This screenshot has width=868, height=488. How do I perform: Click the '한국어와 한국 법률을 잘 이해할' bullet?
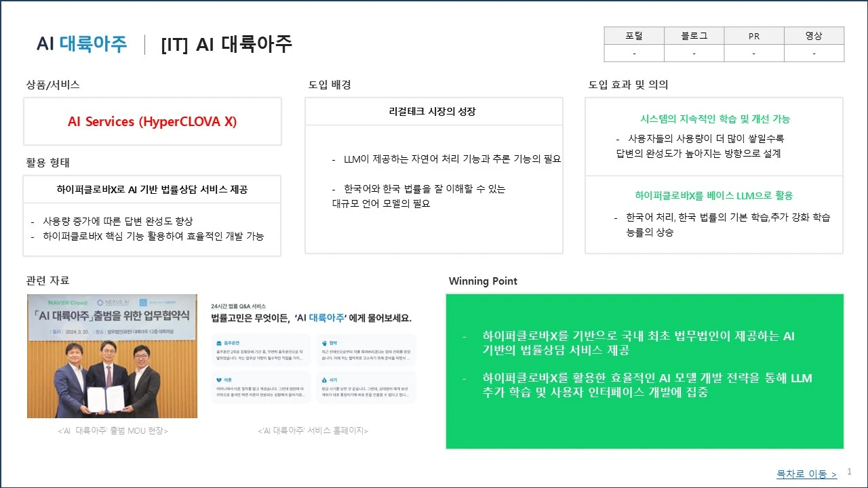pyautogui.click(x=419, y=196)
